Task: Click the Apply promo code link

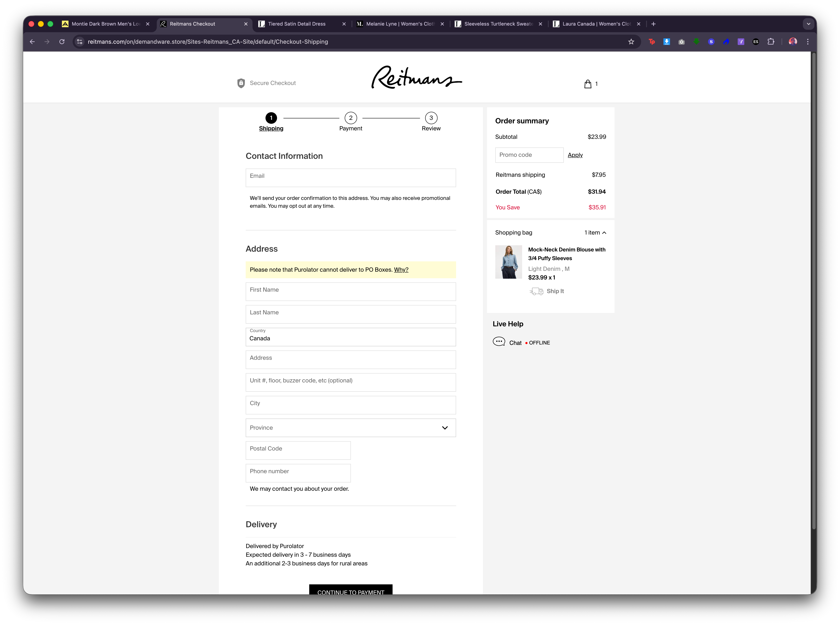Action: [x=575, y=155]
